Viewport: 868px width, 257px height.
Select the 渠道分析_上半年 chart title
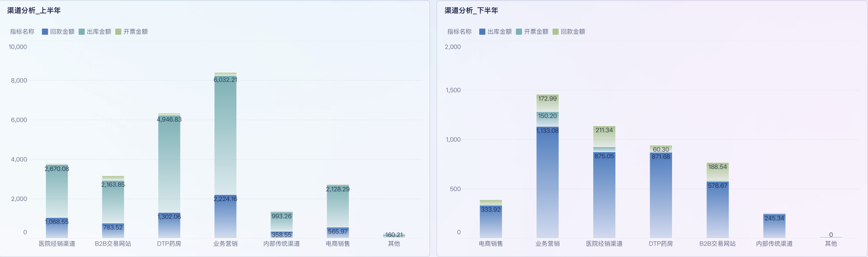(x=34, y=10)
